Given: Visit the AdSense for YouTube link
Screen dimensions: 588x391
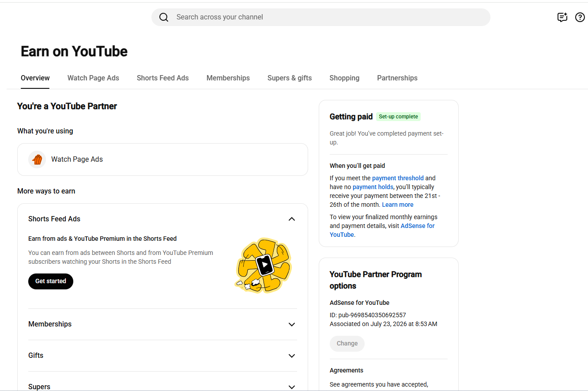Looking at the screenshot, I should point(382,230).
